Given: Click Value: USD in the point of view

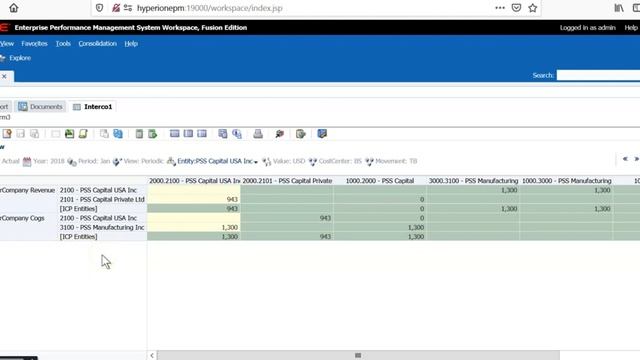Looking at the screenshot, I should pyautogui.click(x=289, y=161).
